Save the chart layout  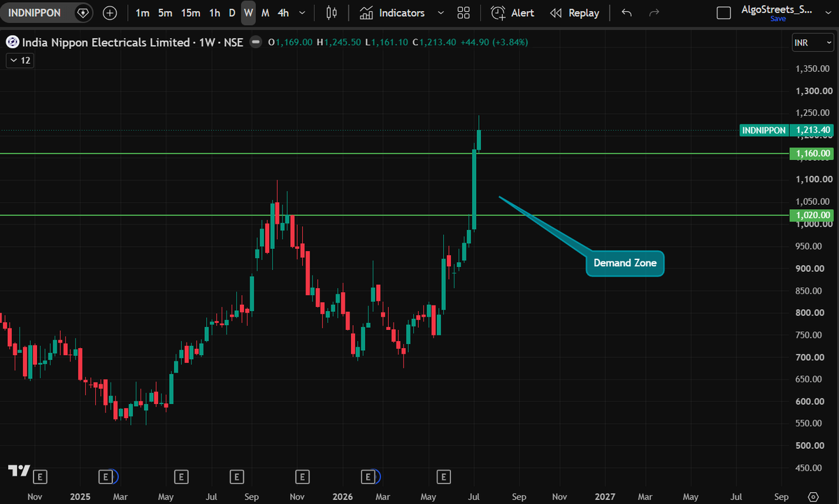pyautogui.click(x=778, y=19)
